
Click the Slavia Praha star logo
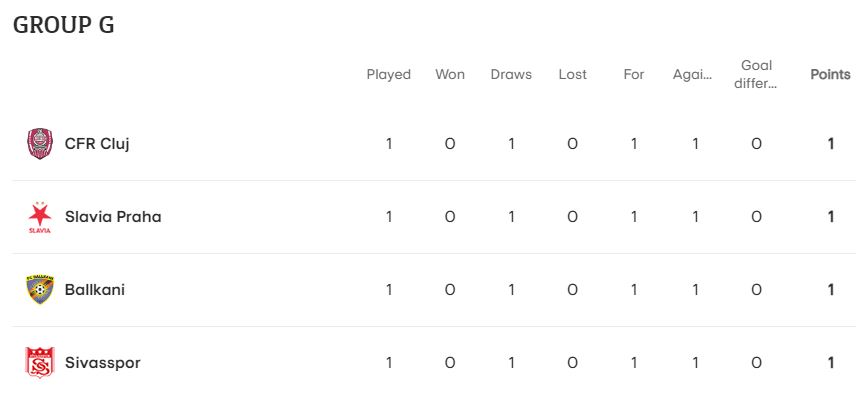click(40, 217)
